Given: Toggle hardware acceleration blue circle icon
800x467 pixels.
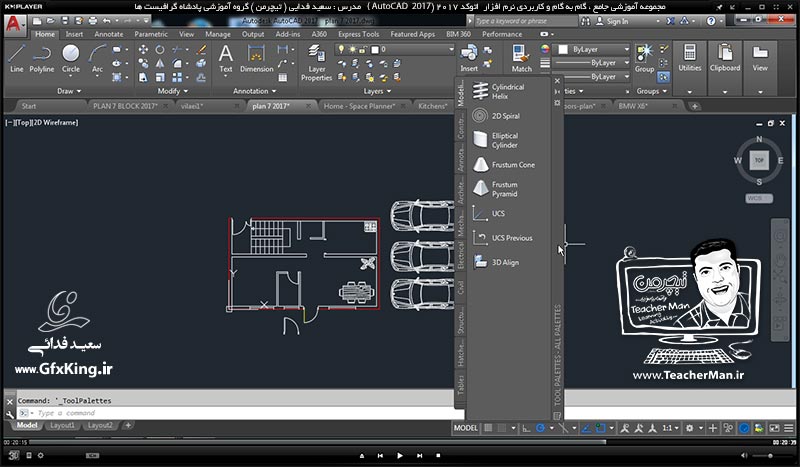Looking at the screenshot, I should (x=744, y=428).
